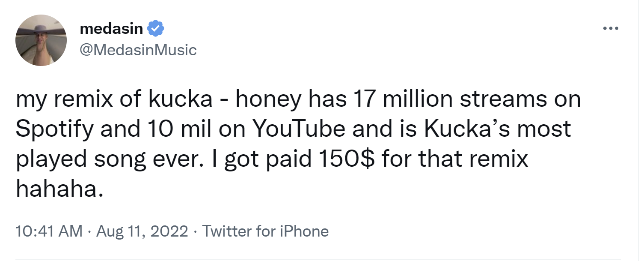Click the "10:41 AM" timestamp
644x261 pixels.
tap(49, 231)
